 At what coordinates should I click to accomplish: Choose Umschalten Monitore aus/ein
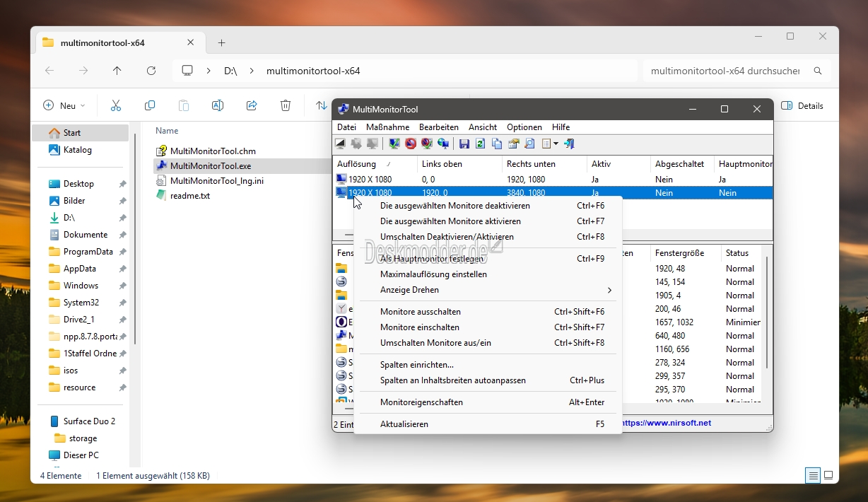[x=488, y=343]
